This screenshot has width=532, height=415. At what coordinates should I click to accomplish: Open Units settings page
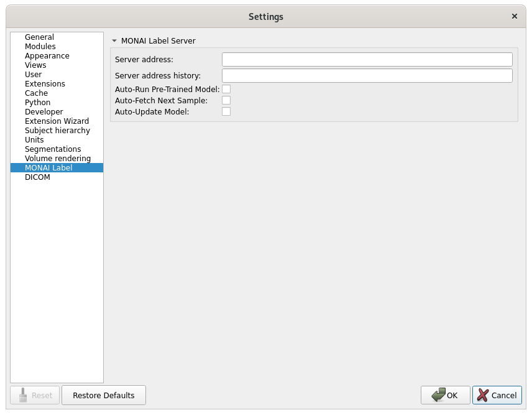click(57, 140)
